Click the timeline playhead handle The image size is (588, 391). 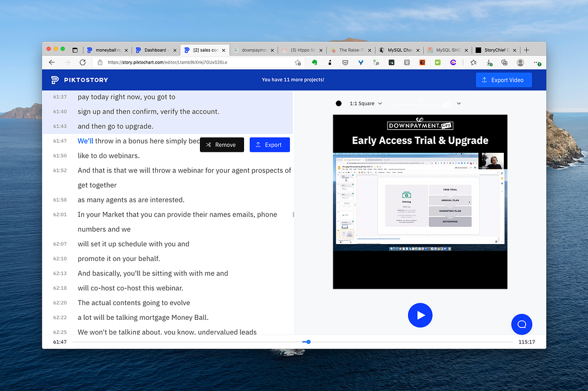point(308,342)
